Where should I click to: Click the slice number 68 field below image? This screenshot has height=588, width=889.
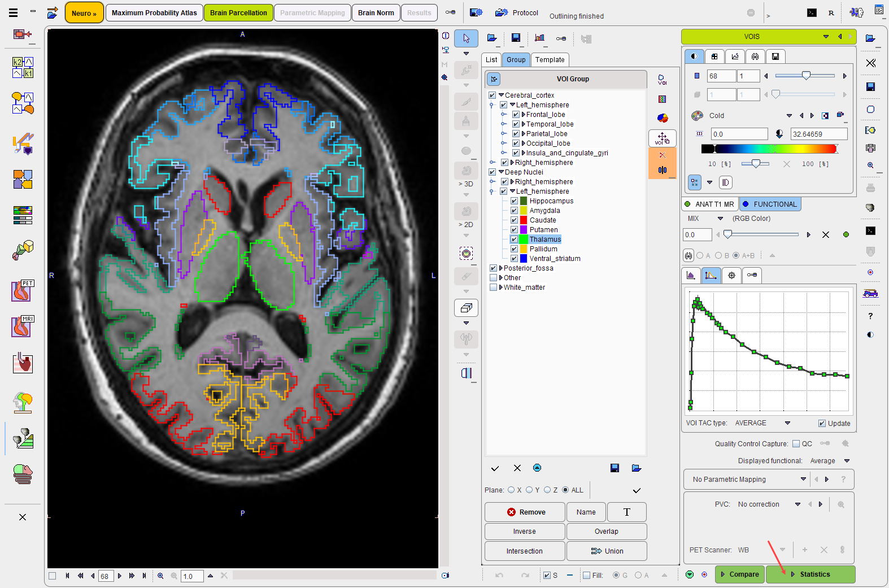tap(106, 576)
